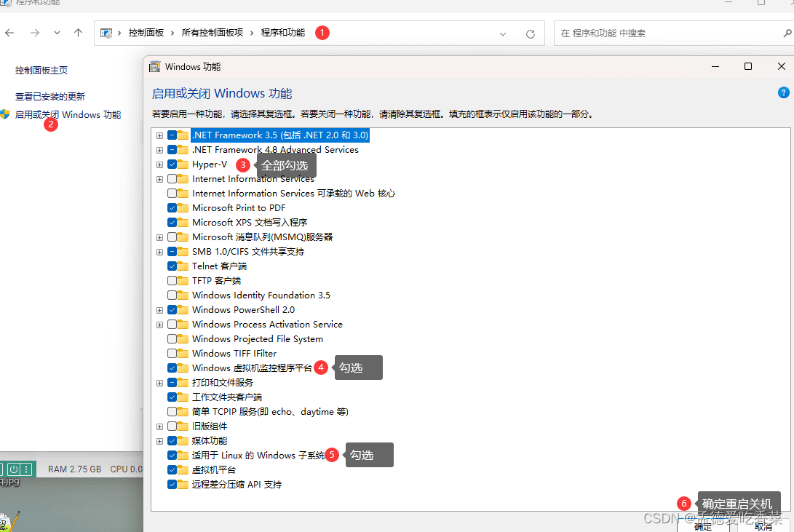Toggle Windows 虚拟机监控程序平台 checkbox
The height and width of the screenshot is (532, 794).
coord(172,368)
